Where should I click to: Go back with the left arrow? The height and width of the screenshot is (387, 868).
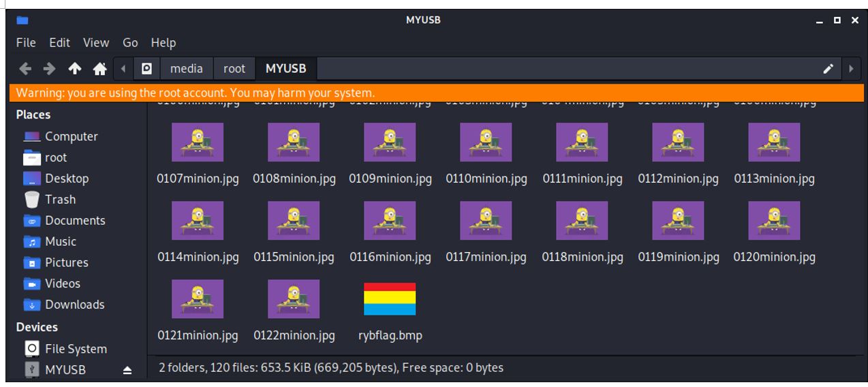(x=25, y=69)
